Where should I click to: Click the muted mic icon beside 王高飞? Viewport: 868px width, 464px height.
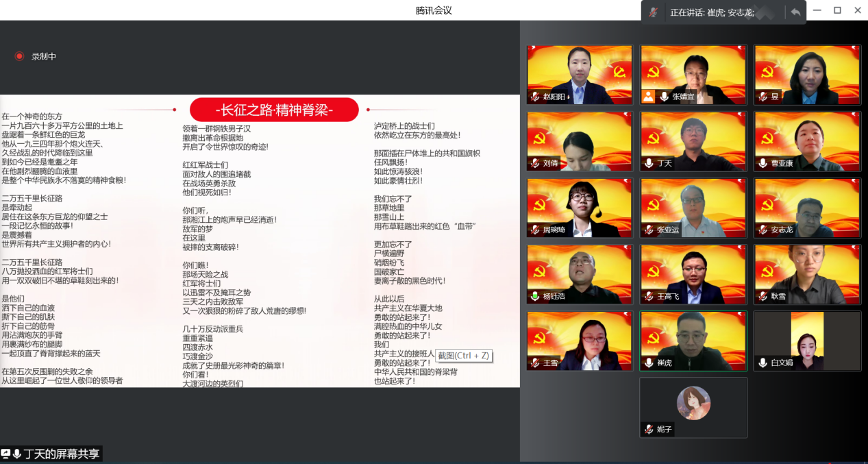648,296
